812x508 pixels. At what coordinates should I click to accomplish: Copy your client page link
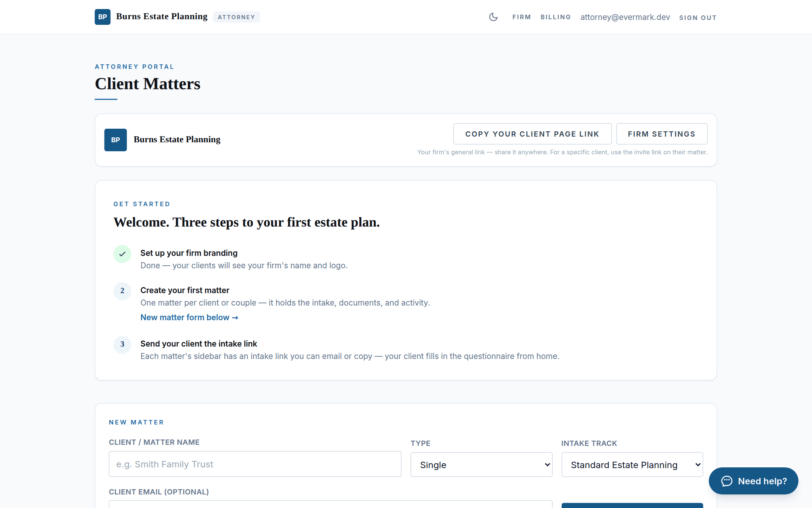pos(532,134)
